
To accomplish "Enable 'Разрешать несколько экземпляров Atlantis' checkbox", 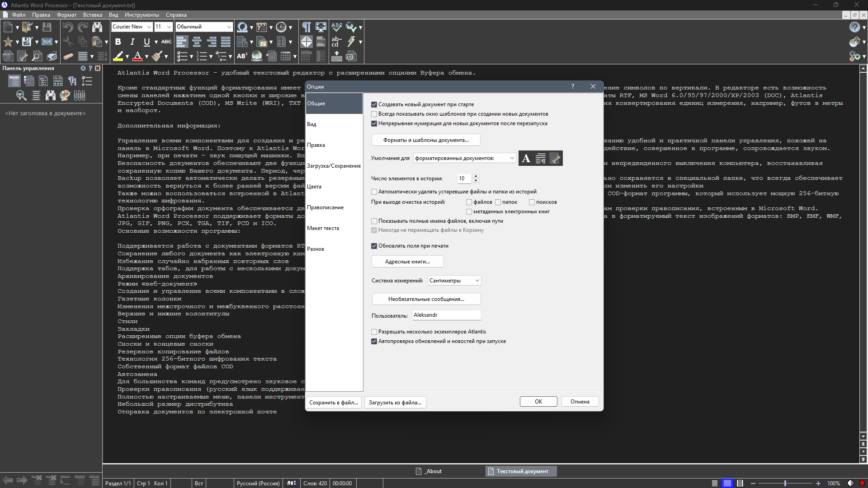I will 374,332.
